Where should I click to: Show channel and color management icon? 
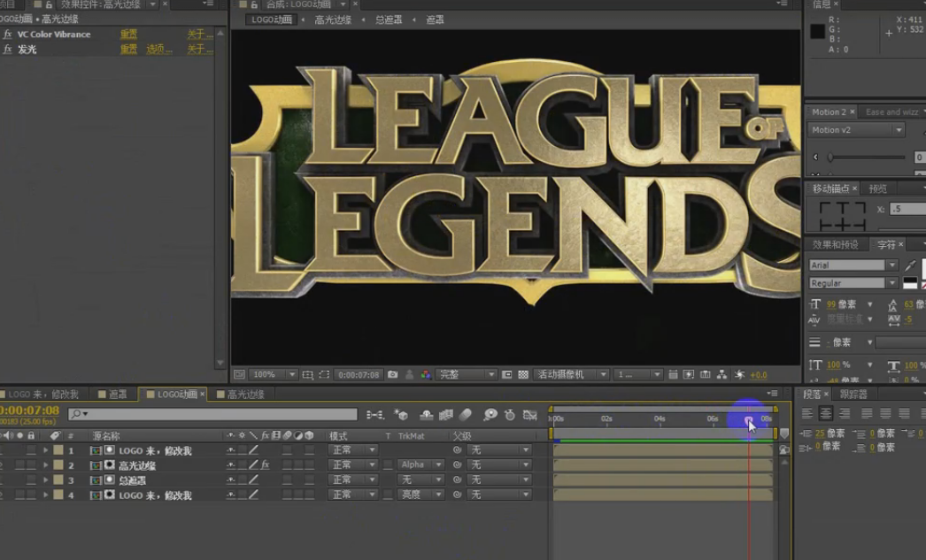click(x=426, y=375)
